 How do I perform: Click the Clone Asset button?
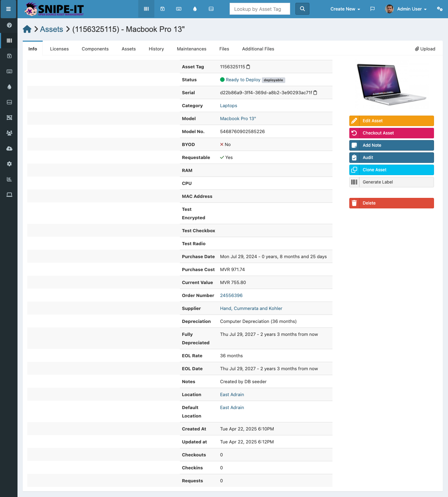(391, 170)
